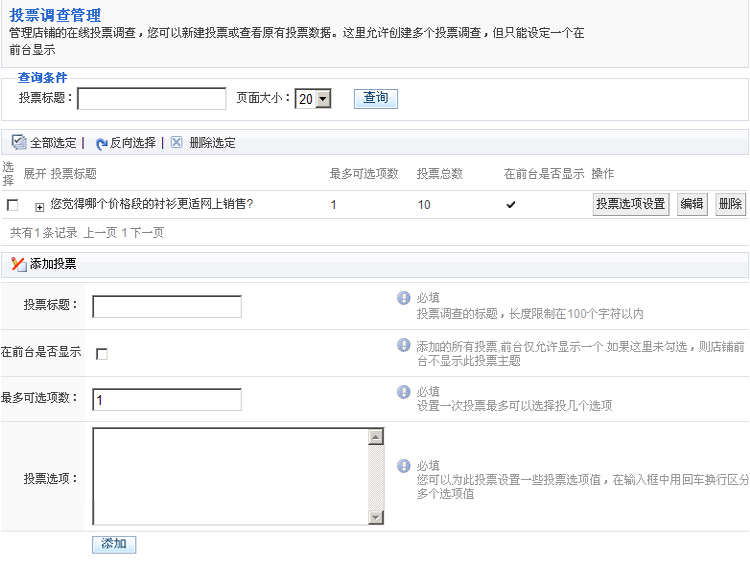
Task: Open 投票选项设置 for the poll
Action: pos(631,204)
